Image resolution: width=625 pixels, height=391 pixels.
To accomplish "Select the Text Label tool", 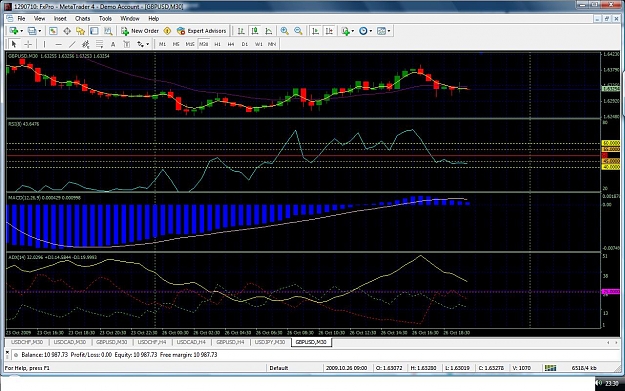I will 126,44.
